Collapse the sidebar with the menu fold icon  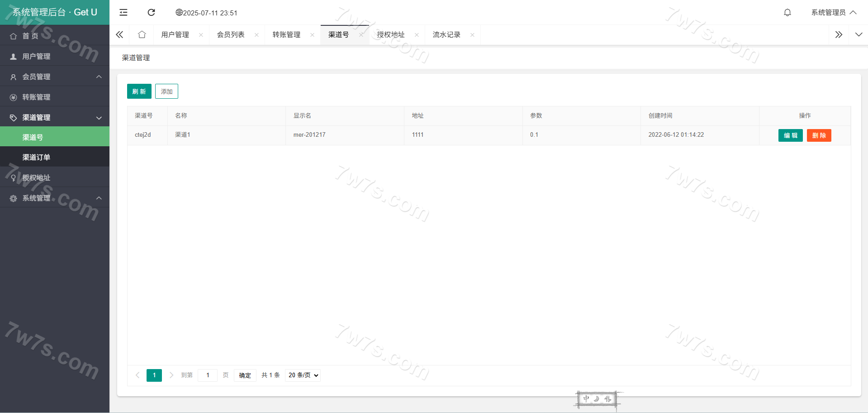123,13
